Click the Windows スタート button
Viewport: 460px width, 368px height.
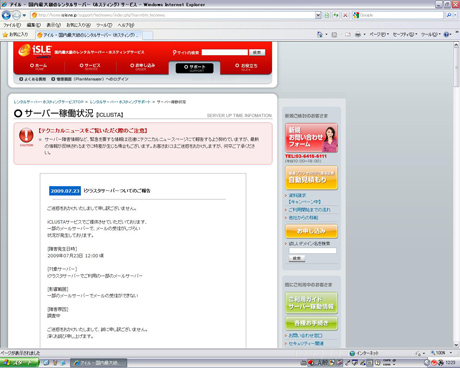pos(19,363)
